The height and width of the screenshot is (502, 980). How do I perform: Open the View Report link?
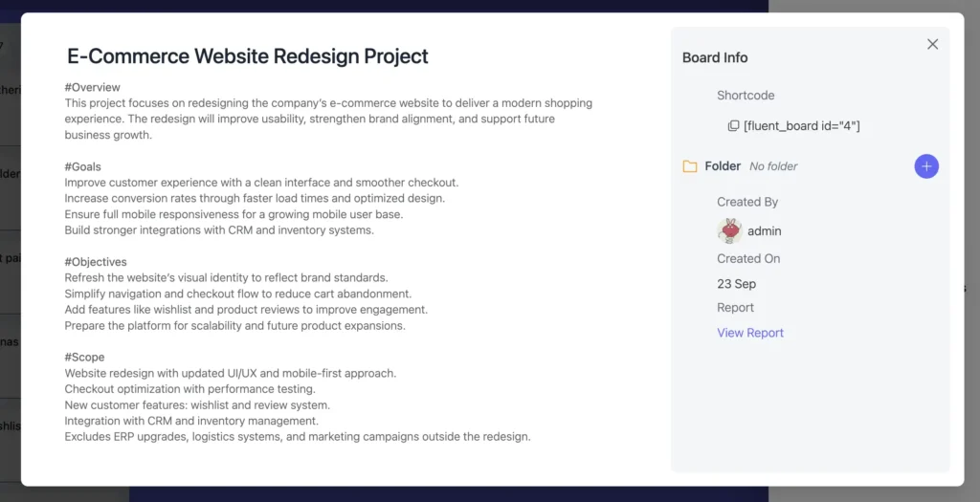[750, 333]
